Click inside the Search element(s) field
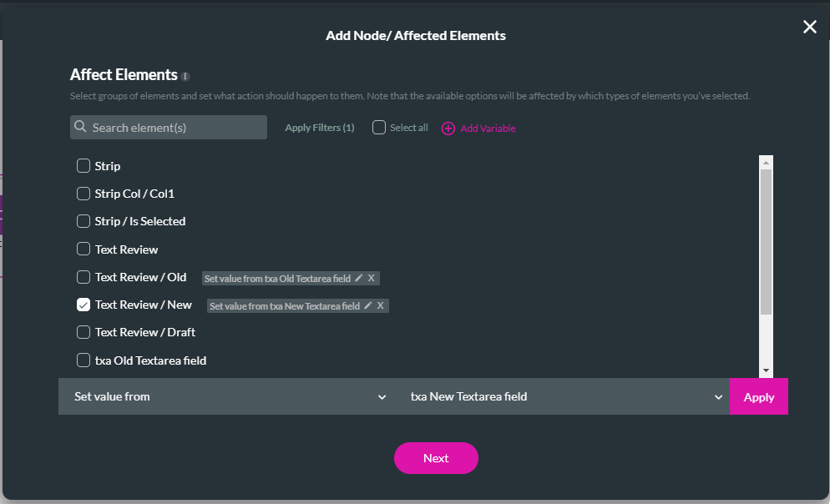This screenshot has width=830, height=504. 167,126
